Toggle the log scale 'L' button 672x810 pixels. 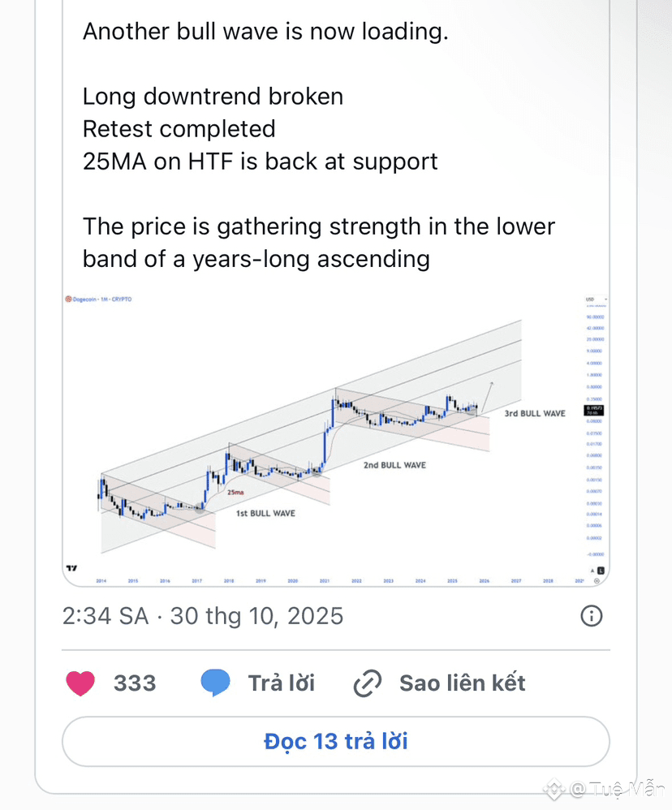tap(601, 570)
